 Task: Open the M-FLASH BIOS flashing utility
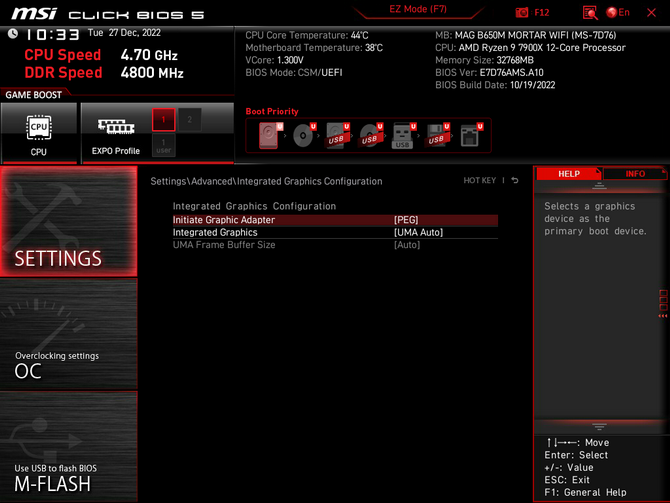point(68,477)
